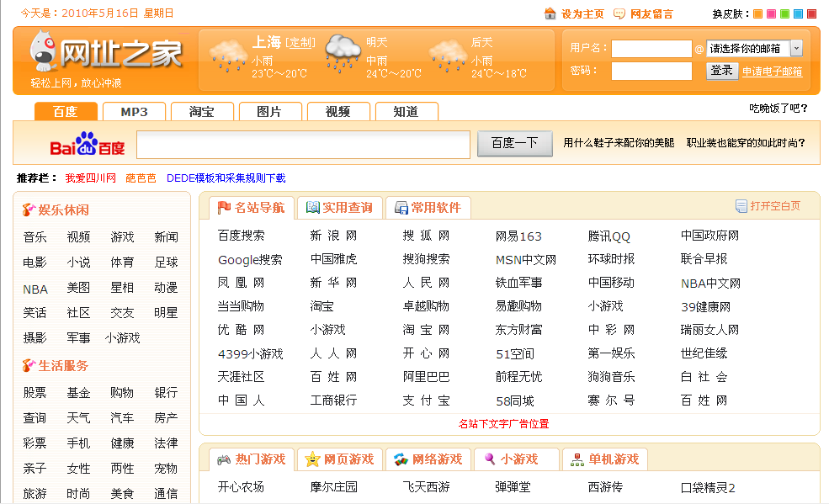The width and height of the screenshot is (829, 504).
Task: Click the magnifier icon on 小游戏 tab
Action: [x=490, y=459]
